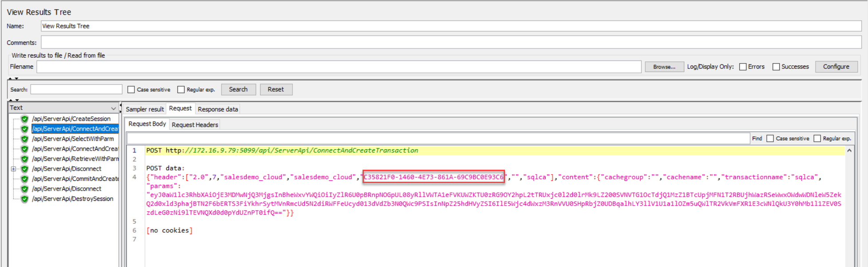Open the Text renderer dropdown
The height and width of the screenshot is (267, 868).
113,108
